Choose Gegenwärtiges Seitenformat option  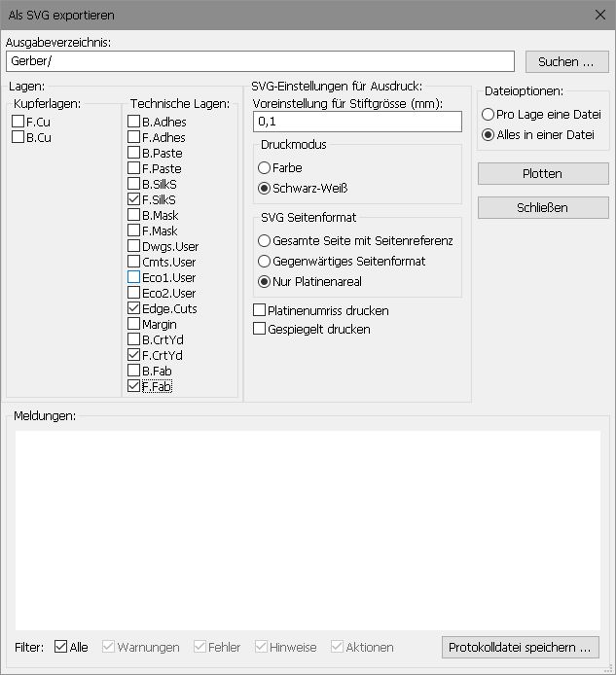264,261
